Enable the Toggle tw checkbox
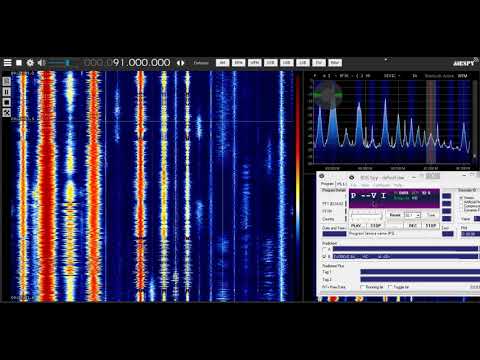The height and width of the screenshot is (360, 480). click(x=390, y=287)
